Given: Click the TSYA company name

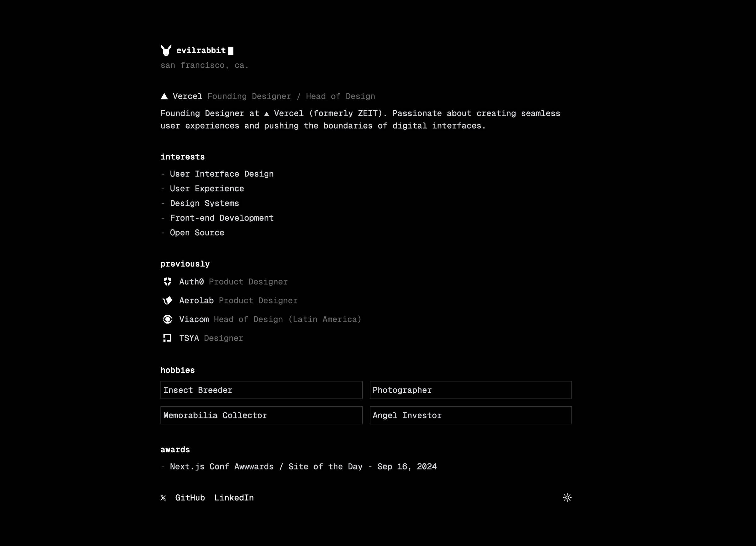Looking at the screenshot, I should tap(189, 338).
